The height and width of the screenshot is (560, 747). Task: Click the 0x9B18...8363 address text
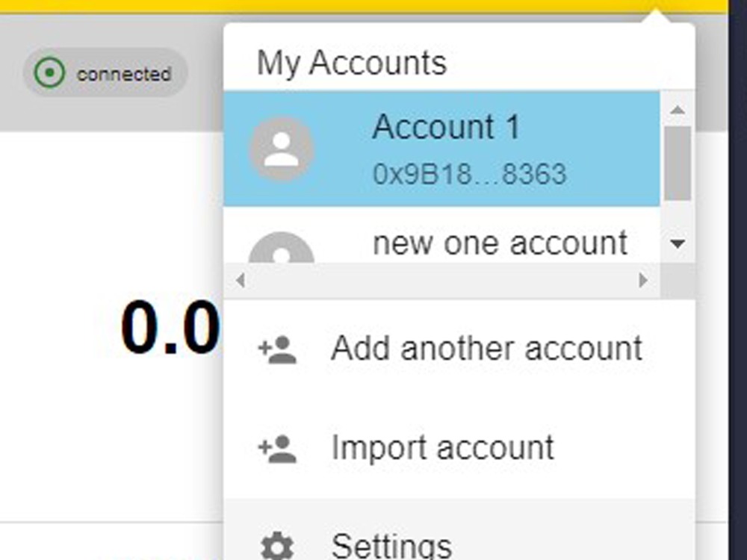tap(469, 174)
